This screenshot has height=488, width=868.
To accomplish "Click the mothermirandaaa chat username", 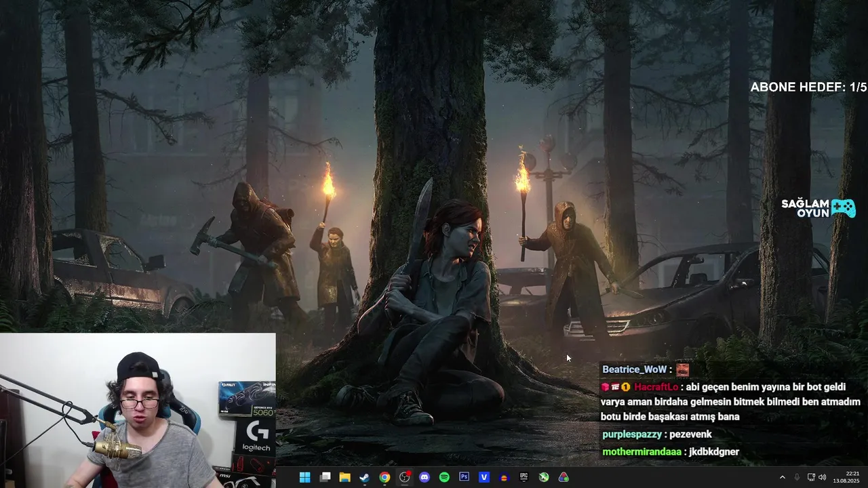I will (x=642, y=452).
